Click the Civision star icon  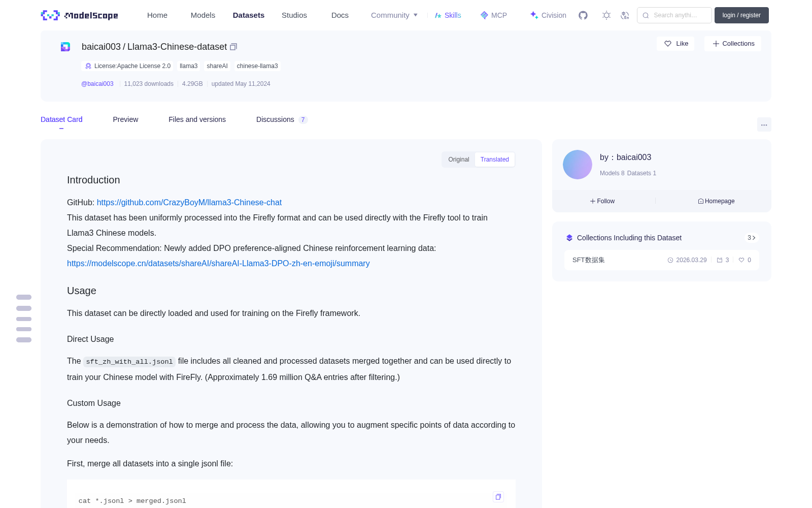[534, 15]
